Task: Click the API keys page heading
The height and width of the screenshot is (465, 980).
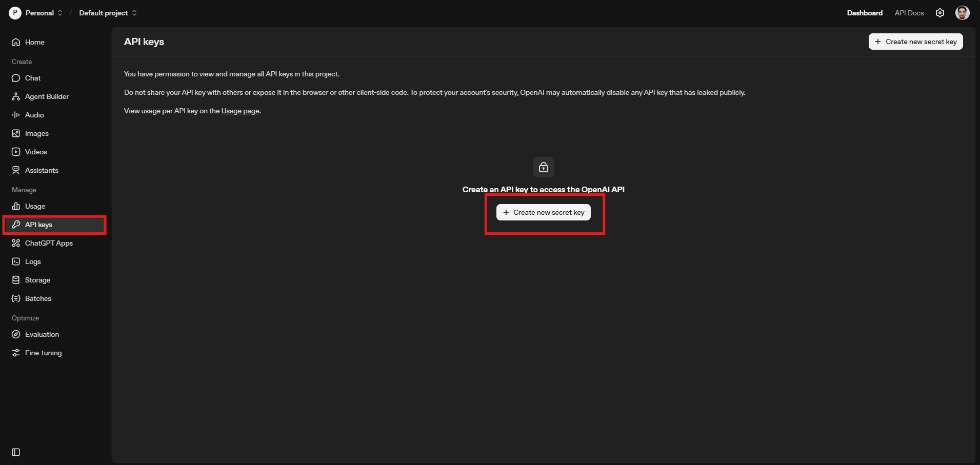Action: coord(144,42)
